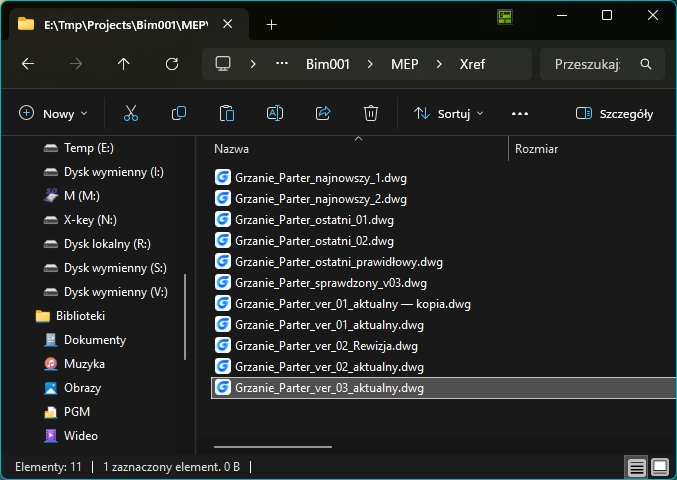Toggle the Szczegóły details pane
The image size is (677, 480).
(614, 114)
